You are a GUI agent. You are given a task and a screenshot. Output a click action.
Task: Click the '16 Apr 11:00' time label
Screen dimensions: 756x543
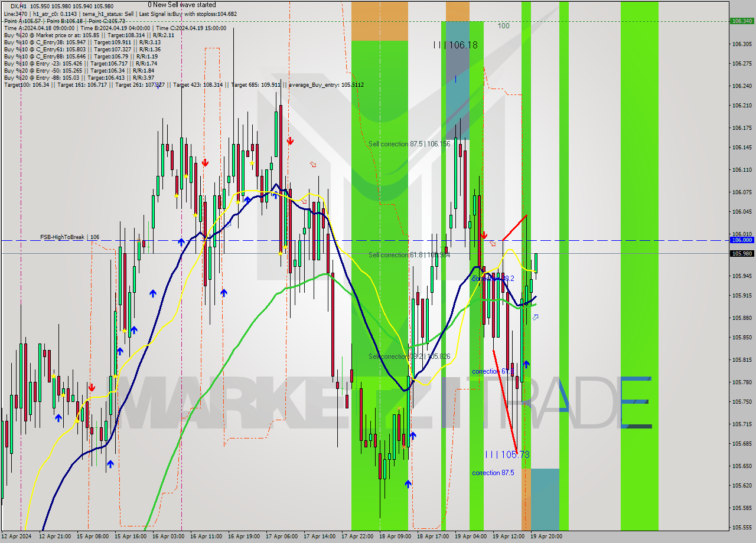click(x=206, y=537)
